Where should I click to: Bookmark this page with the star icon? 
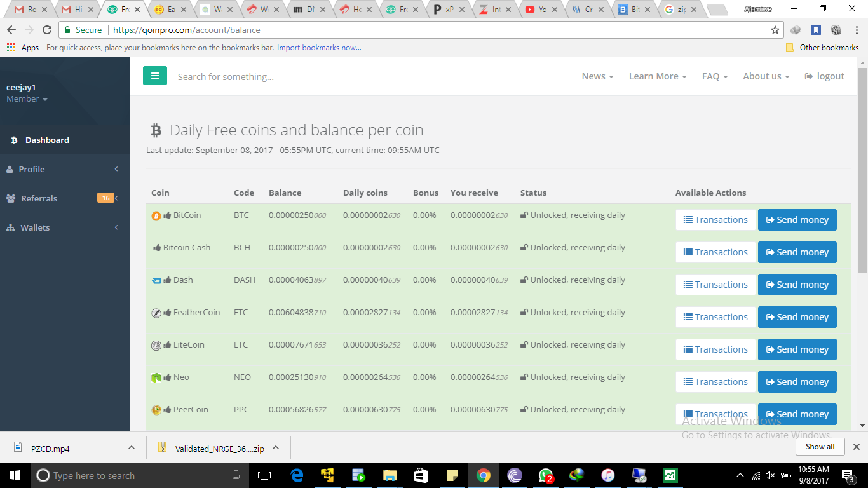click(775, 30)
